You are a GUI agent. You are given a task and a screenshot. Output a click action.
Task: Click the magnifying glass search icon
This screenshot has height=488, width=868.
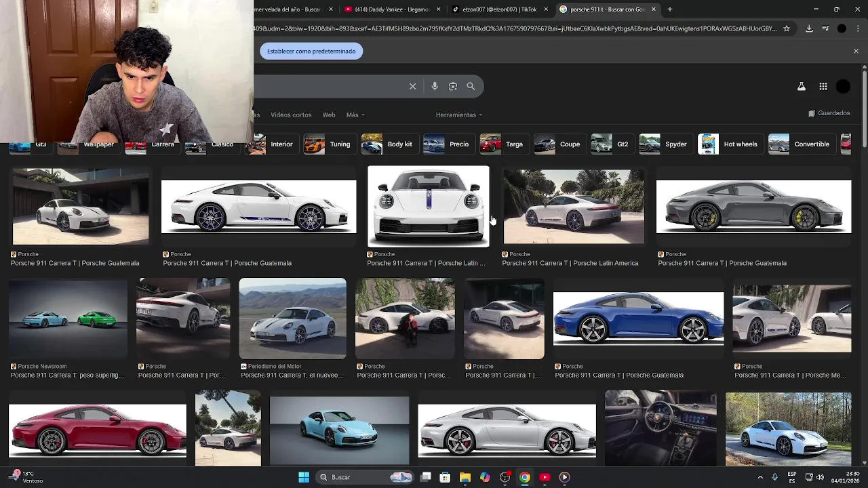[471, 86]
